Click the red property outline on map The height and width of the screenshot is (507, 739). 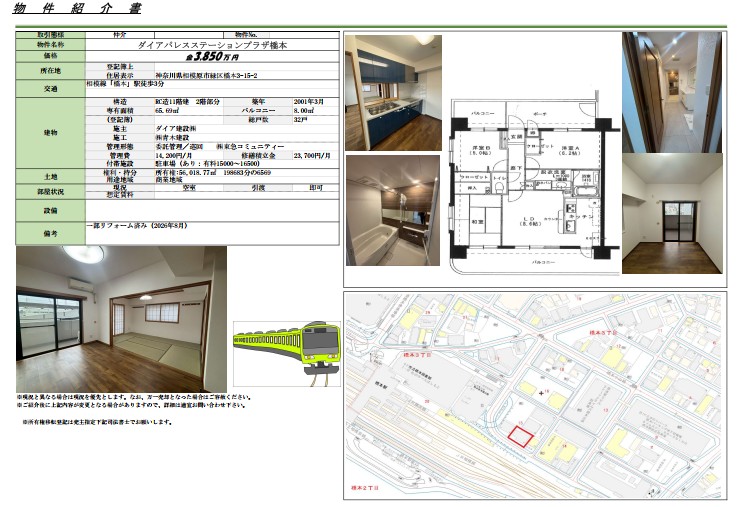click(520, 436)
